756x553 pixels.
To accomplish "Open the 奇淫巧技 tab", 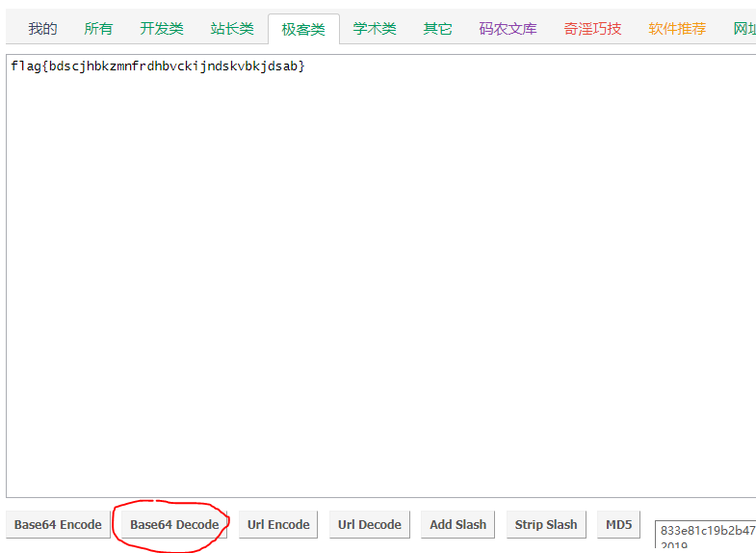I will pos(592,29).
